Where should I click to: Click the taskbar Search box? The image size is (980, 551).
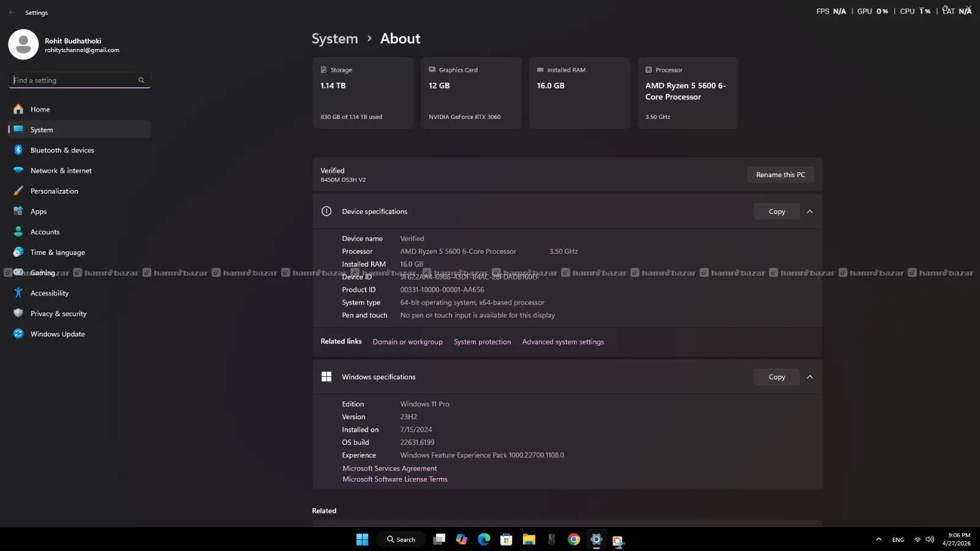(401, 539)
